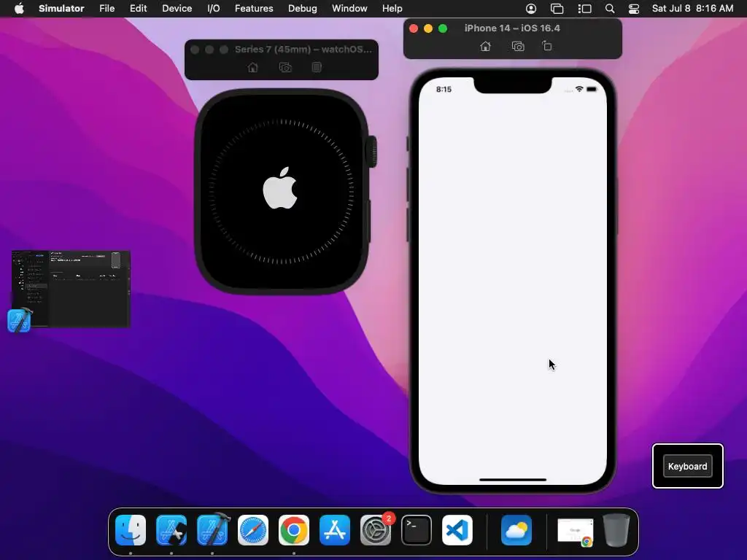Take a screenshot in the Apple Watch simulator window

[285, 67]
